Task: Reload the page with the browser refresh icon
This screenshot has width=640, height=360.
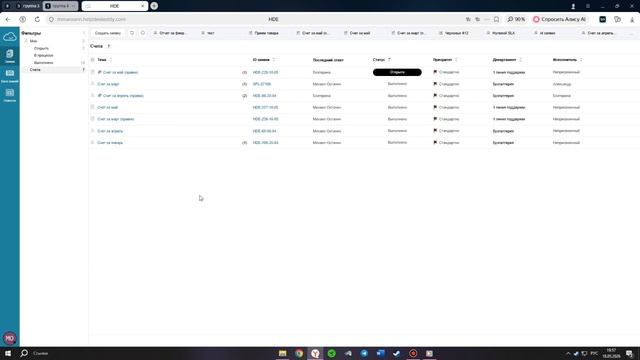Action: pos(37,19)
